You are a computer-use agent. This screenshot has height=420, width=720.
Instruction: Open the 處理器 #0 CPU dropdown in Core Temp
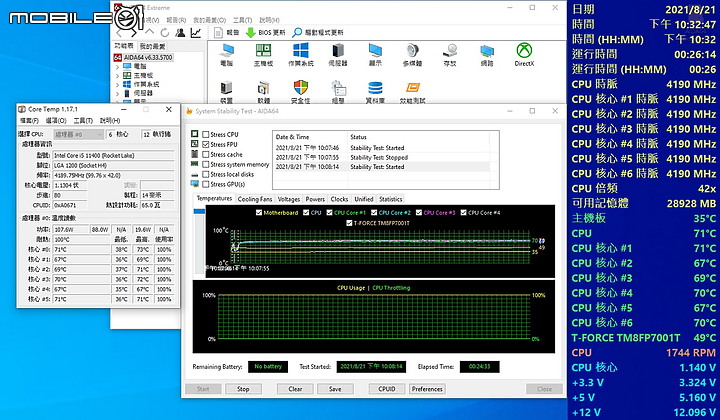[x=79, y=134]
